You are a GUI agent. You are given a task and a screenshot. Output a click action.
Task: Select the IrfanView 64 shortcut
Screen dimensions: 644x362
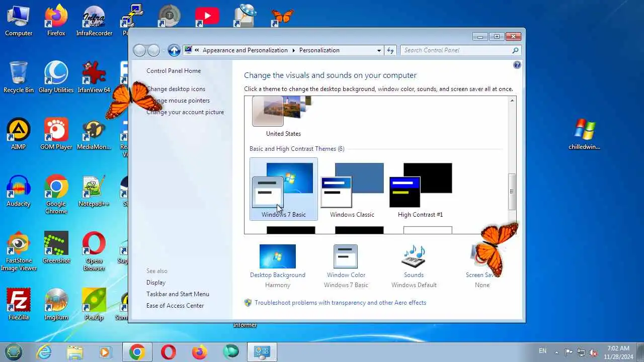tap(94, 78)
